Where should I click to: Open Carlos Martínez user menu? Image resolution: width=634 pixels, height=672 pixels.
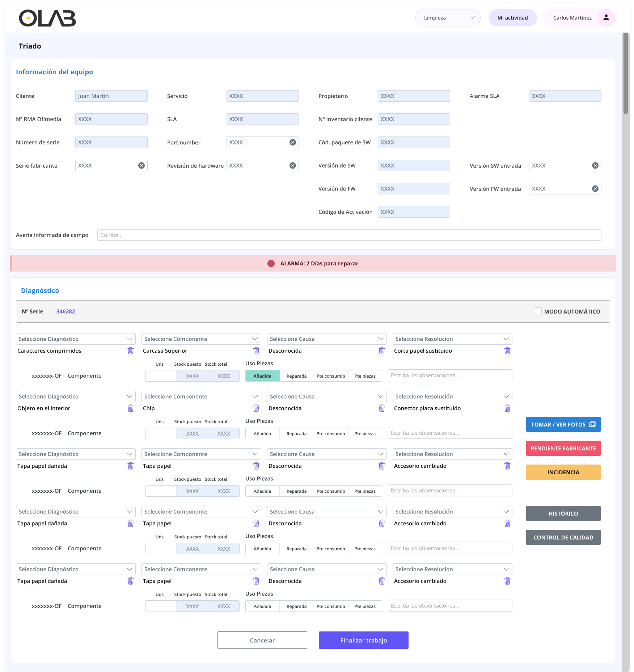580,18
